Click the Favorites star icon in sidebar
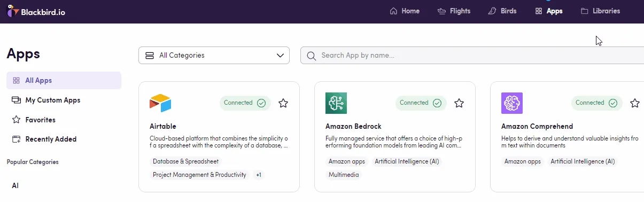The height and width of the screenshot is (202, 644). pos(16,120)
